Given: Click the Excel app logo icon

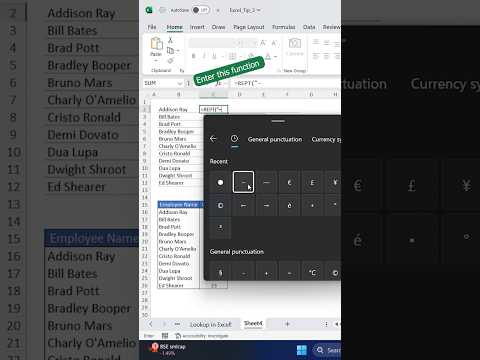Looking at the screenshot, I should (x=149, y=10).
